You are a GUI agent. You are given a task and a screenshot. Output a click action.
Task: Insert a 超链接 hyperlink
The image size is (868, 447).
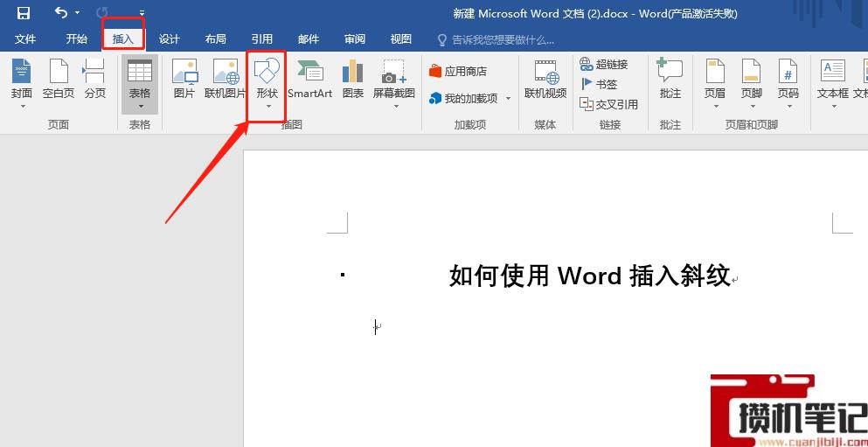(604, 64)
